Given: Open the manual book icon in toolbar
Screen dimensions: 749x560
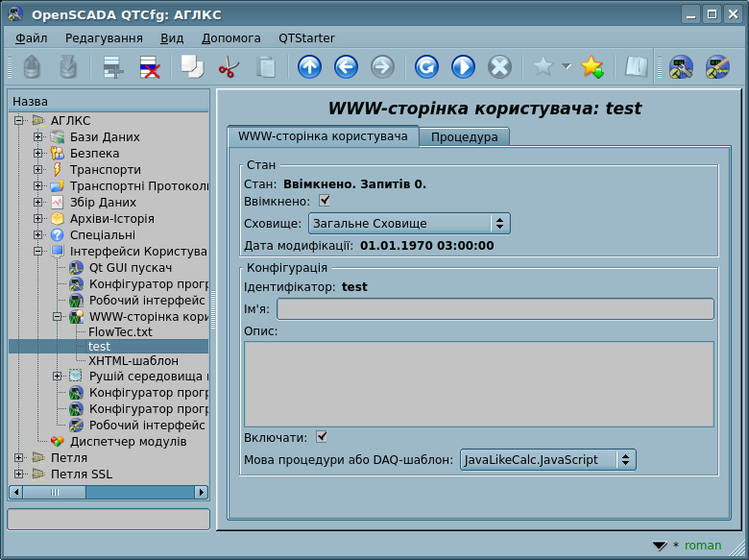Looking at the screenshot, I should pos(636,67).
